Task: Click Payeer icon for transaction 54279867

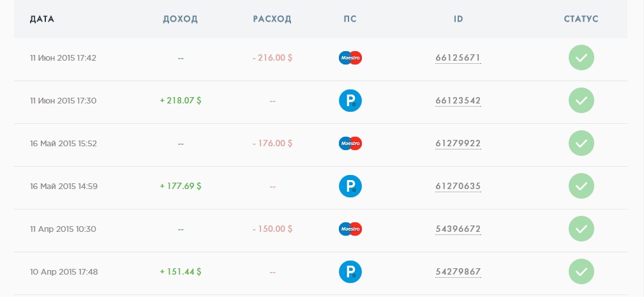Action: coord(350,271)
